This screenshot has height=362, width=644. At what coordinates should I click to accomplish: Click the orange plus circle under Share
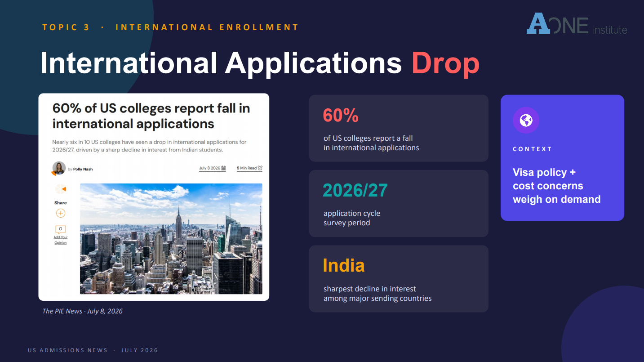click(61, 213)
